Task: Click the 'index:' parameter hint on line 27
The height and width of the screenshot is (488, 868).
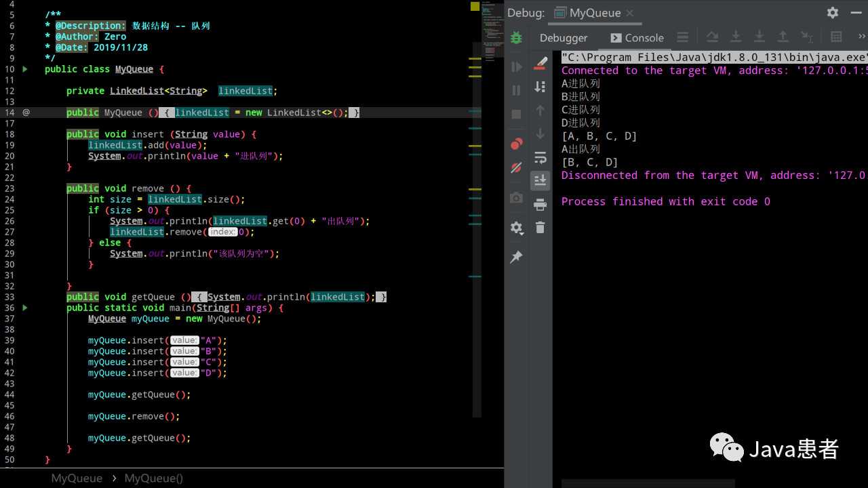Action: point(222,232)
